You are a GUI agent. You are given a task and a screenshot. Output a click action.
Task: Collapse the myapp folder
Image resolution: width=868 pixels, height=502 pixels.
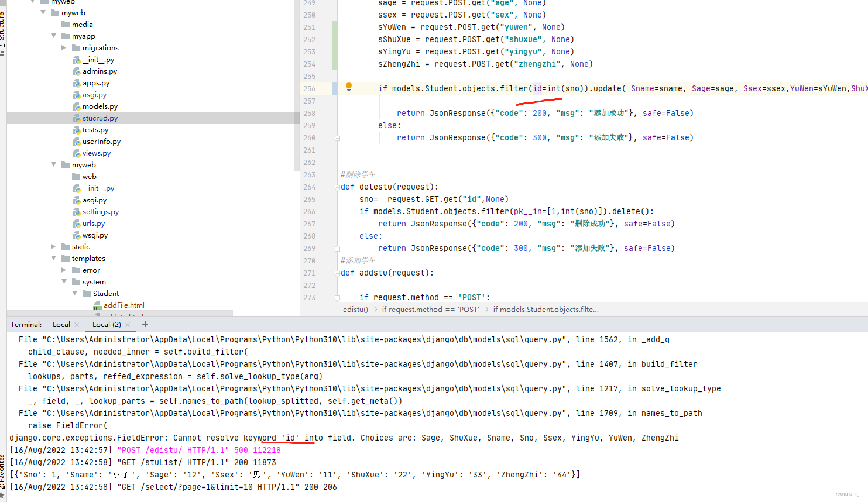point(54,36)
